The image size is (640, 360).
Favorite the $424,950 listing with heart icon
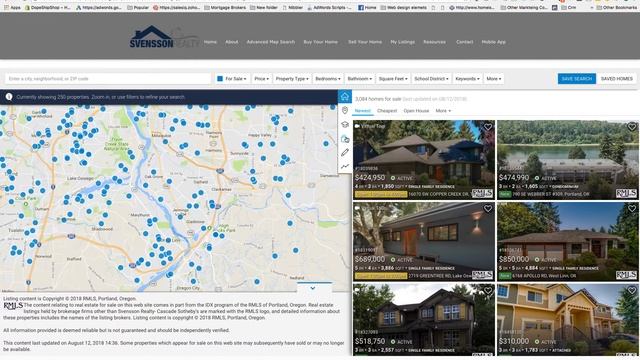[x=488, y=127]
